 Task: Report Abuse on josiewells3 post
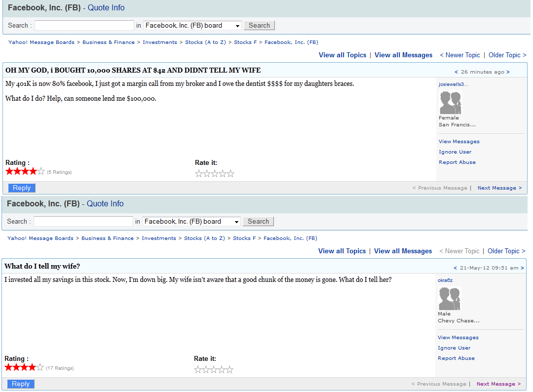click(457, 162)
